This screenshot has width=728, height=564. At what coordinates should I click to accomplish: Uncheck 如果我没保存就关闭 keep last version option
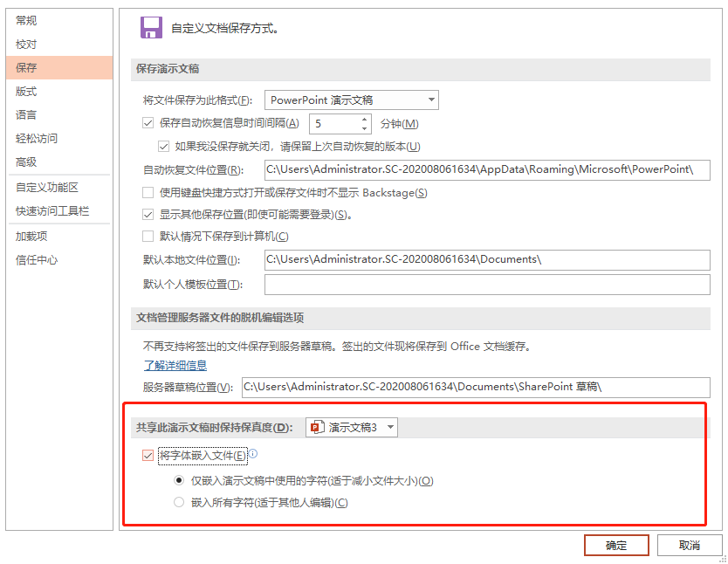[163, 147]
